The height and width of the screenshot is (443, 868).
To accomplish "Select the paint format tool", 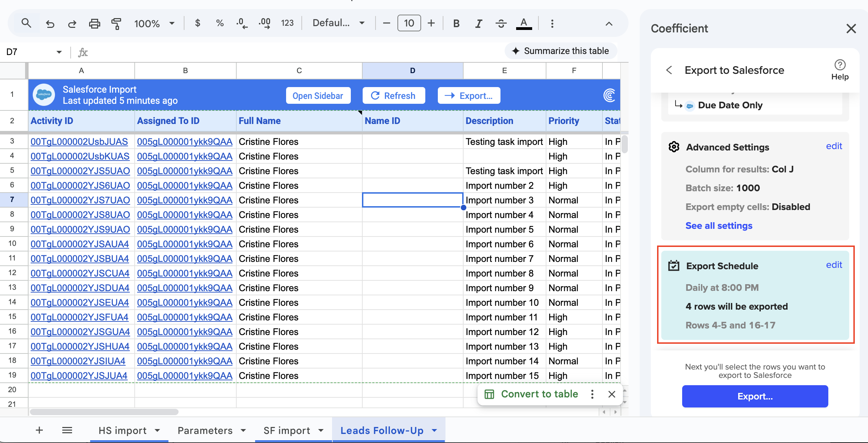I will [116, 24].
